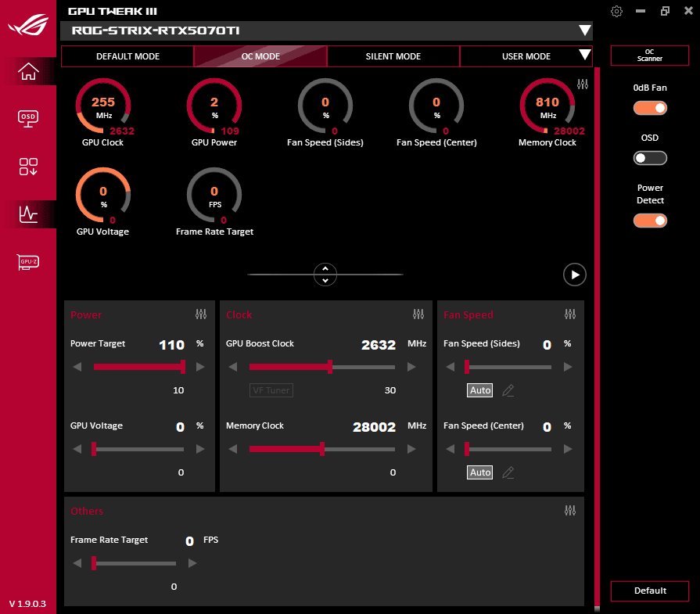Open Power panel settings sliders icon
700x614 pixels.
tap(201, 314)
